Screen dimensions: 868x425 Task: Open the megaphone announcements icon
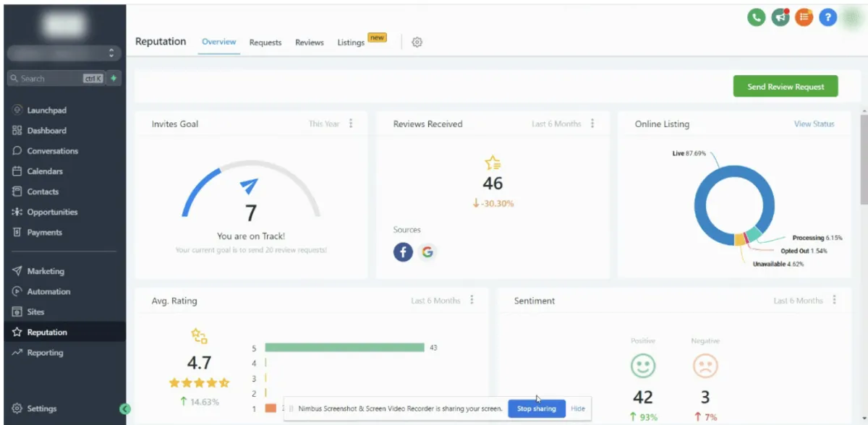pos(780,17)
